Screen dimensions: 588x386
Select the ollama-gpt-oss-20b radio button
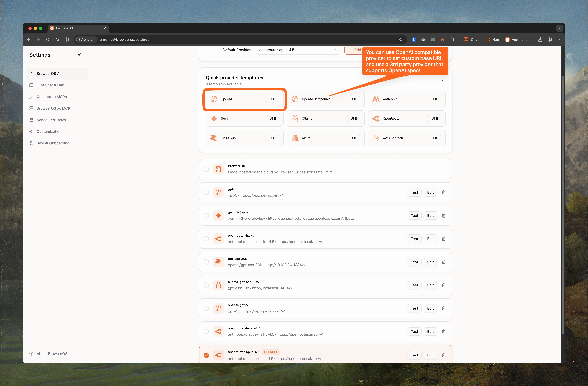click(x=207, y=285)
